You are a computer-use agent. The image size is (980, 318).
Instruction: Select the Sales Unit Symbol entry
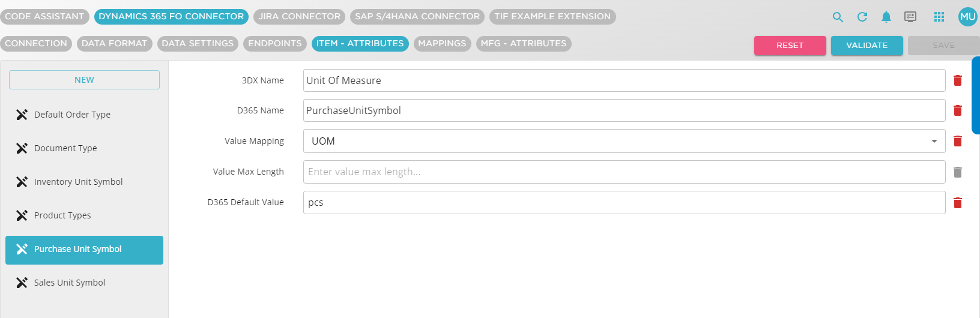(x=70, y=283)
